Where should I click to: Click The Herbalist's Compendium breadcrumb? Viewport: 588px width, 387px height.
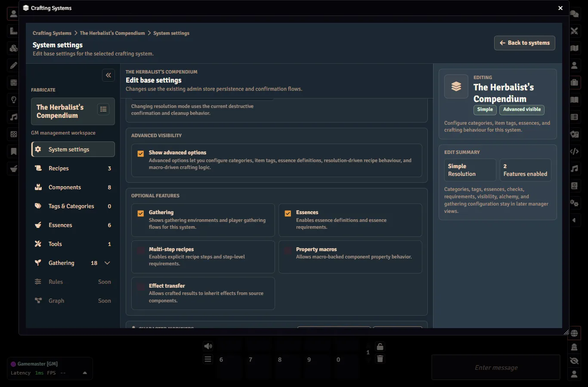click(112, 33)
